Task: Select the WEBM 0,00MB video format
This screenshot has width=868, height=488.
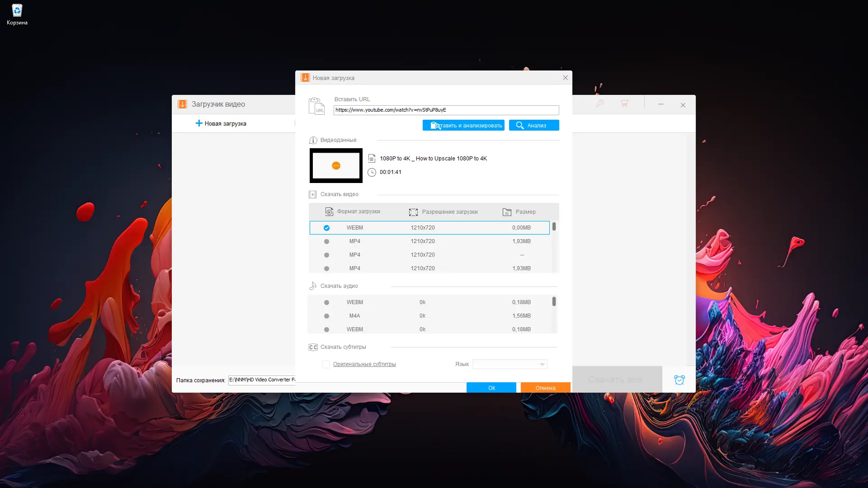Action: (x=326, y=228)
